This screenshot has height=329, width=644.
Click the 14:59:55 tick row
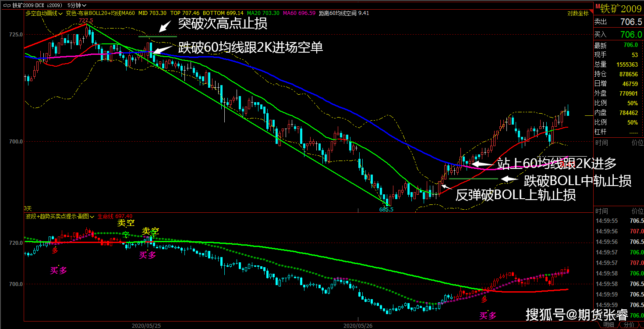pyautogui.click(x=619, y=221)
